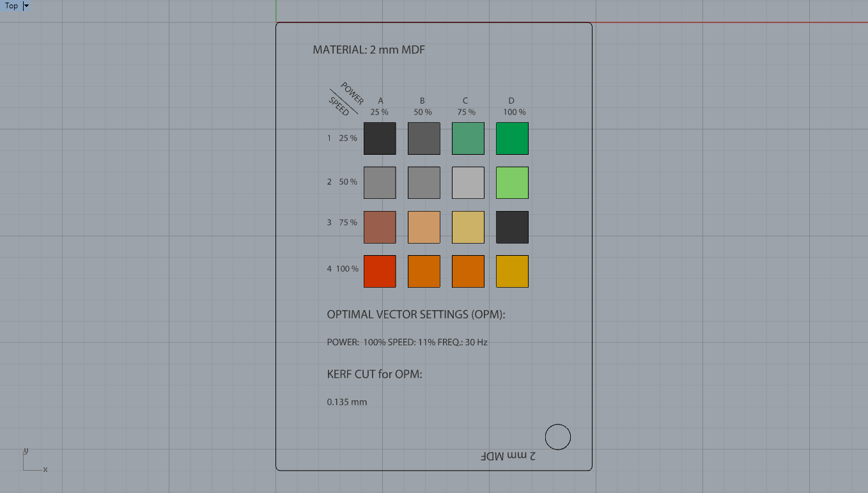
Task: Select the teal green swatch at C1
Action: (x=468, y=138)
